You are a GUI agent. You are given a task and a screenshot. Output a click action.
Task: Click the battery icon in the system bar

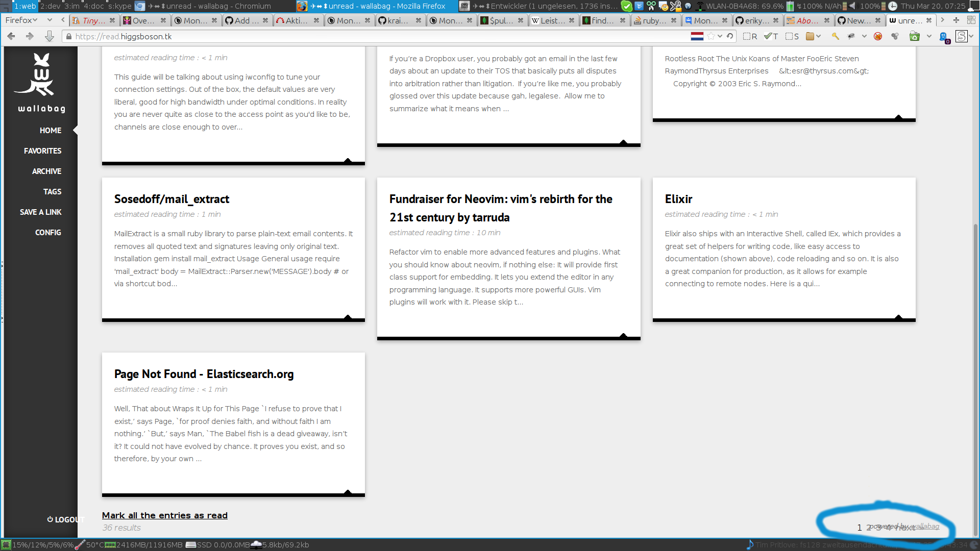(x=790, y=6)
